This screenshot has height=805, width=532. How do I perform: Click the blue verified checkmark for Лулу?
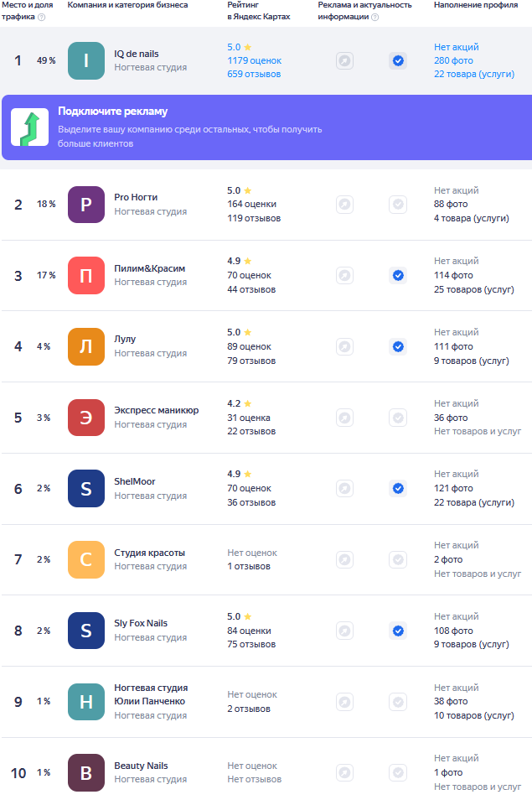[398, 346]
